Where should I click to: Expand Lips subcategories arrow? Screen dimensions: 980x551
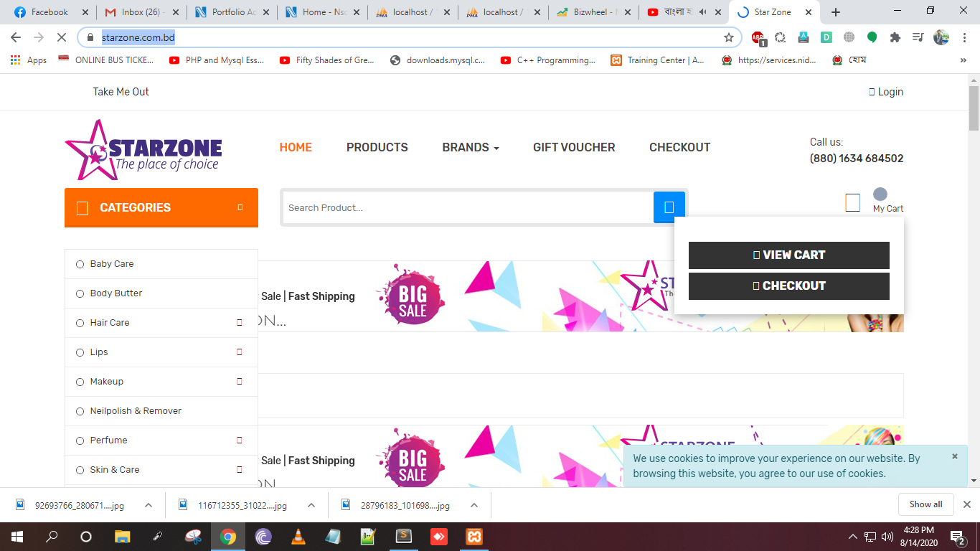click(x=240, y=352)
